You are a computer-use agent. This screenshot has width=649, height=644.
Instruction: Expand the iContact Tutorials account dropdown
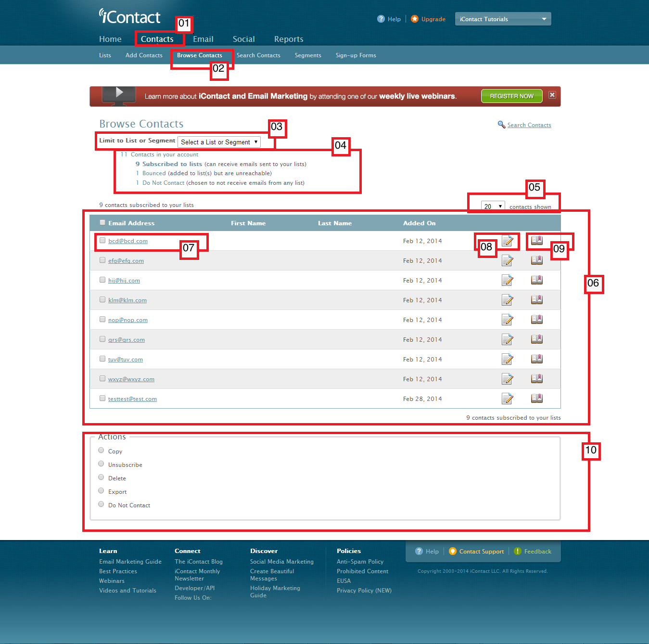[503, 19]
